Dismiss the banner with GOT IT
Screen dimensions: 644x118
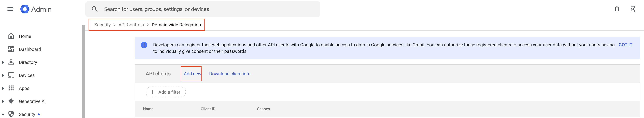click(625, 45)
